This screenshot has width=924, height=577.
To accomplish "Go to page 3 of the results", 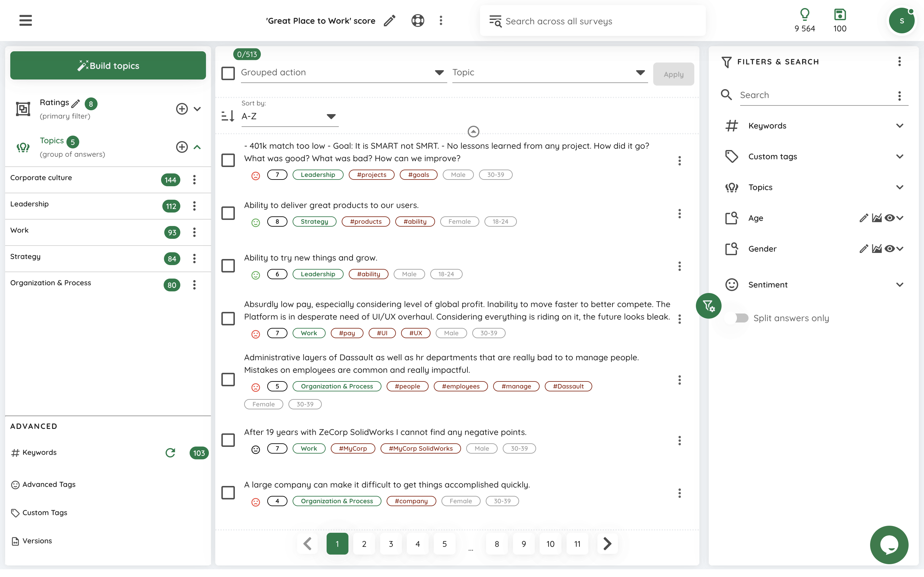I will (390, 544).
